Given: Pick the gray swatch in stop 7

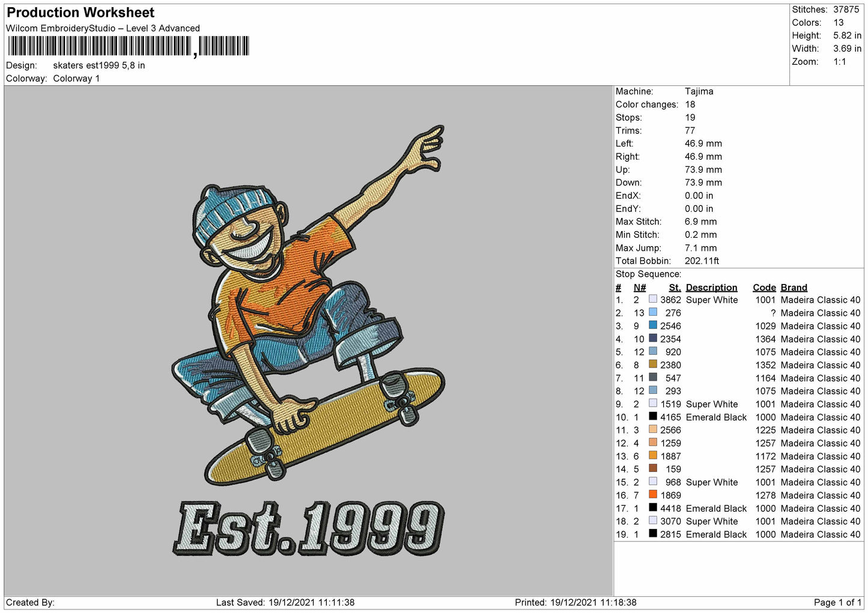Looking at the screenshot, I should pos(653,377).
